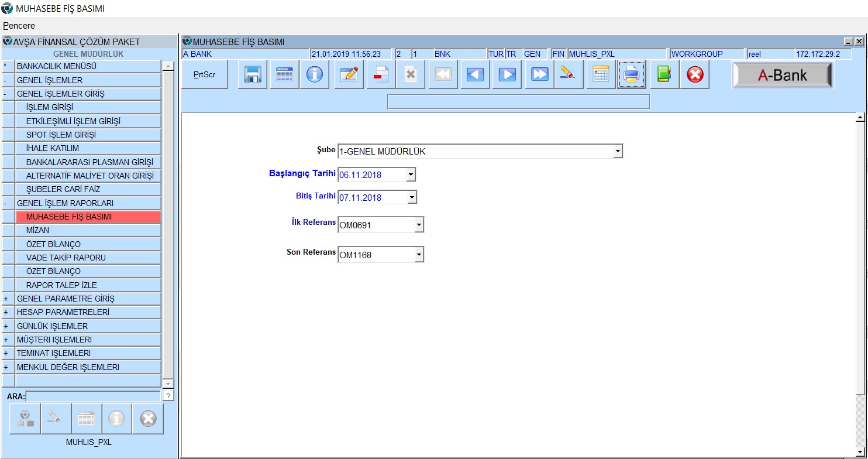The width and height of the screenshot is (868, 459).
Task: Select GENEL İŞLEMLER menu item
Action: pos(88,80)
